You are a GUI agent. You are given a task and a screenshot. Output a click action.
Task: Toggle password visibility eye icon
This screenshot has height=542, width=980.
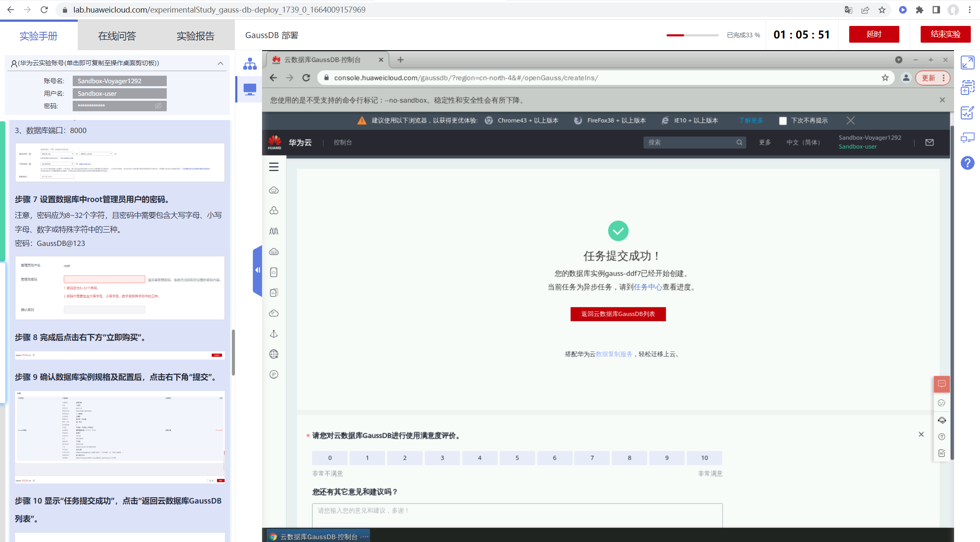158,106
